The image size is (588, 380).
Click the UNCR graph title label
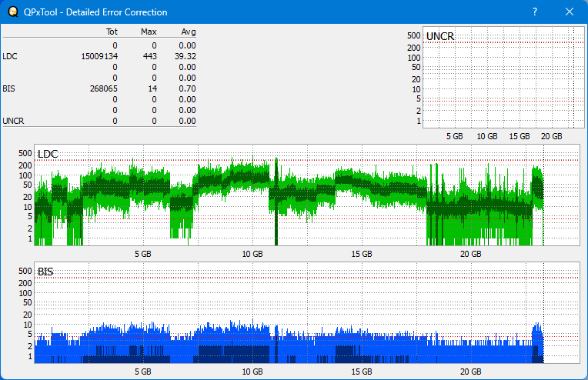(440, 36)
